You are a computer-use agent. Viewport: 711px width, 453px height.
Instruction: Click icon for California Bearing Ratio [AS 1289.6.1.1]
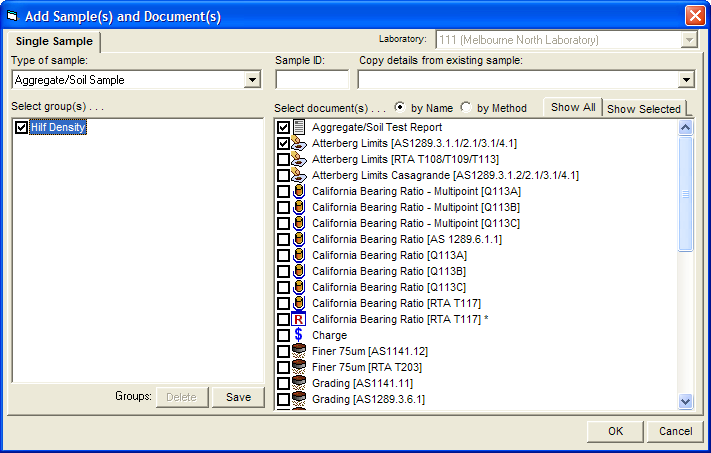click(x=299, y=239)
